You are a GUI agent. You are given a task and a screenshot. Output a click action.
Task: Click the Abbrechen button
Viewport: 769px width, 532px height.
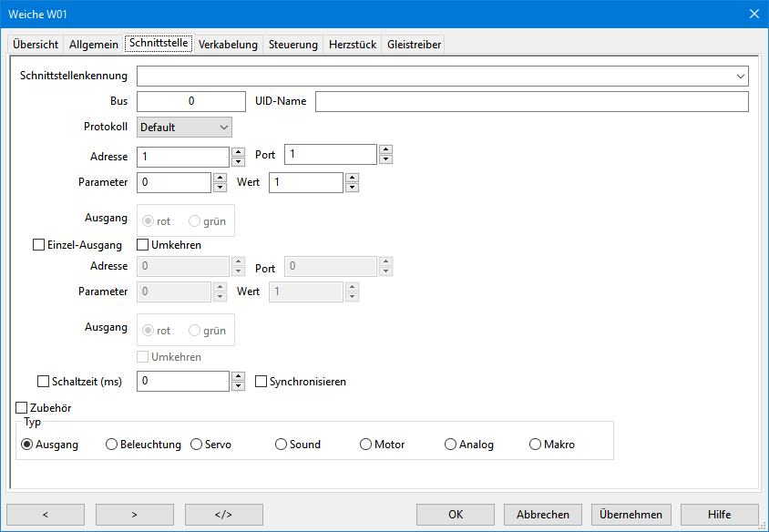(x=542, y=514)
